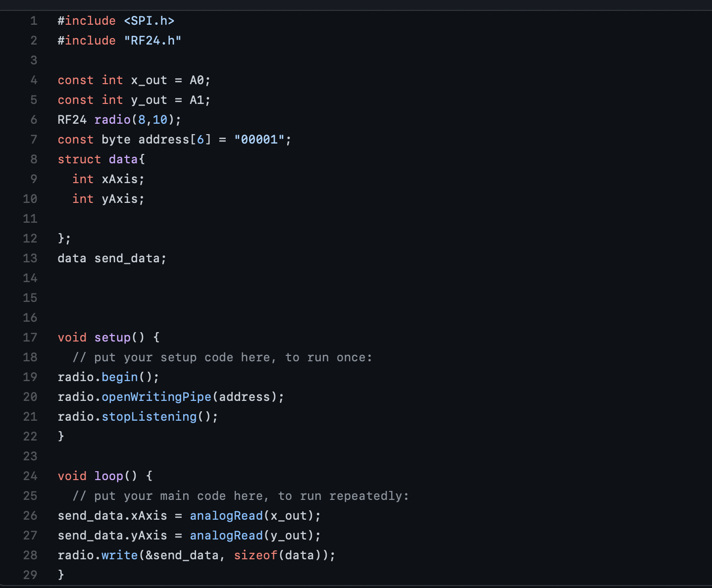Click the x_out variable declaration
Screen dimensions: 712x588
[149, 80]
